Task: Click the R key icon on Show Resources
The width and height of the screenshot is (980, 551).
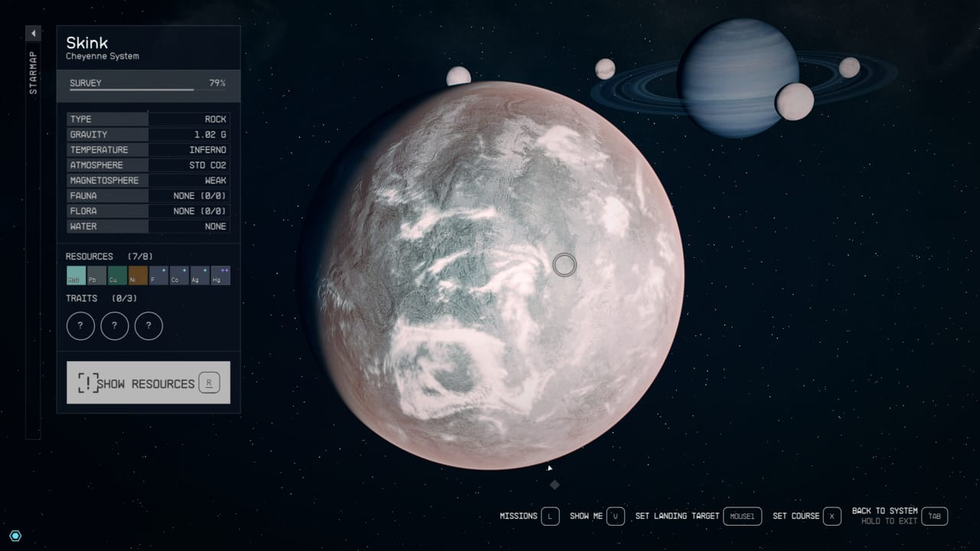Action: pos(209,383)
